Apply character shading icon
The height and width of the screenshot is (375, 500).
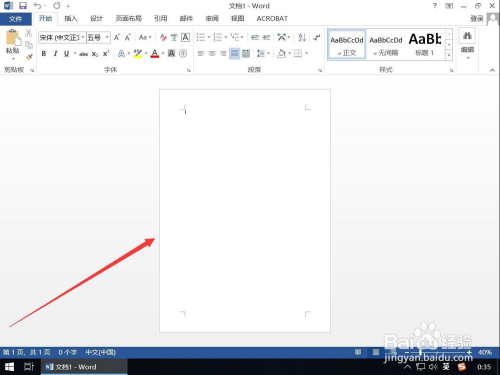tap(171, 53)
